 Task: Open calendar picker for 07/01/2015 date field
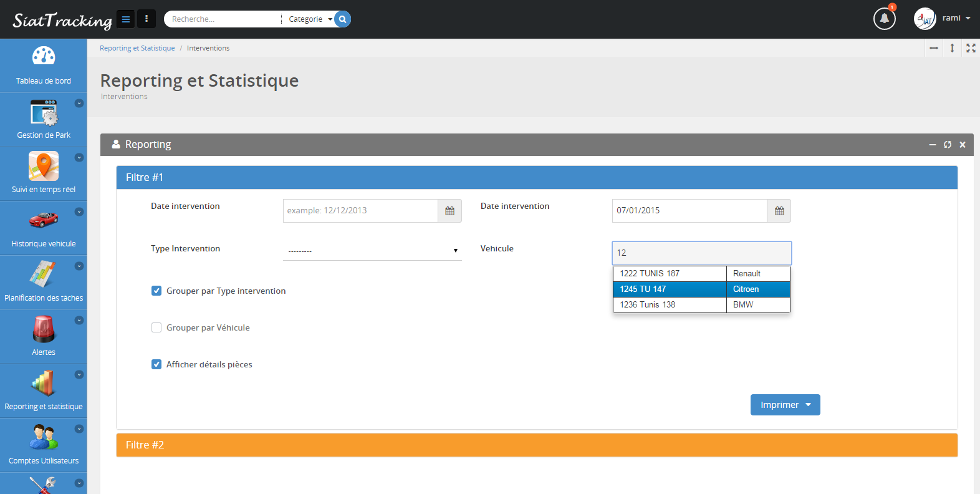point(779,211)
